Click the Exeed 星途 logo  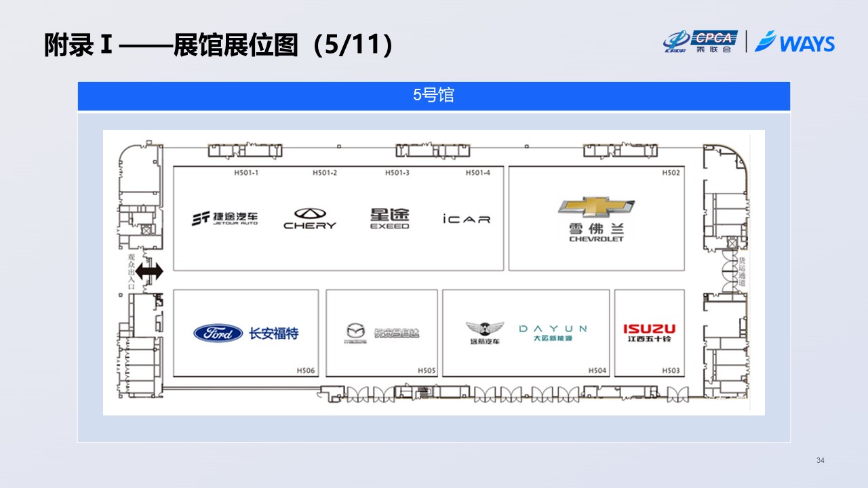pyautogui.click(x=390, y=218)
